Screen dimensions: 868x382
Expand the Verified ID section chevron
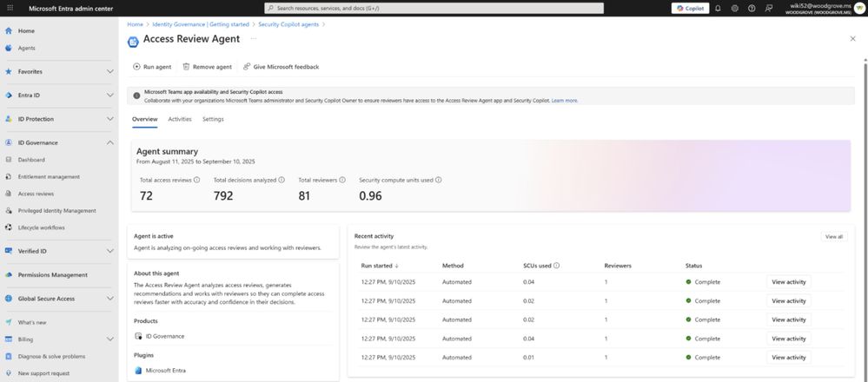point(110,251)
